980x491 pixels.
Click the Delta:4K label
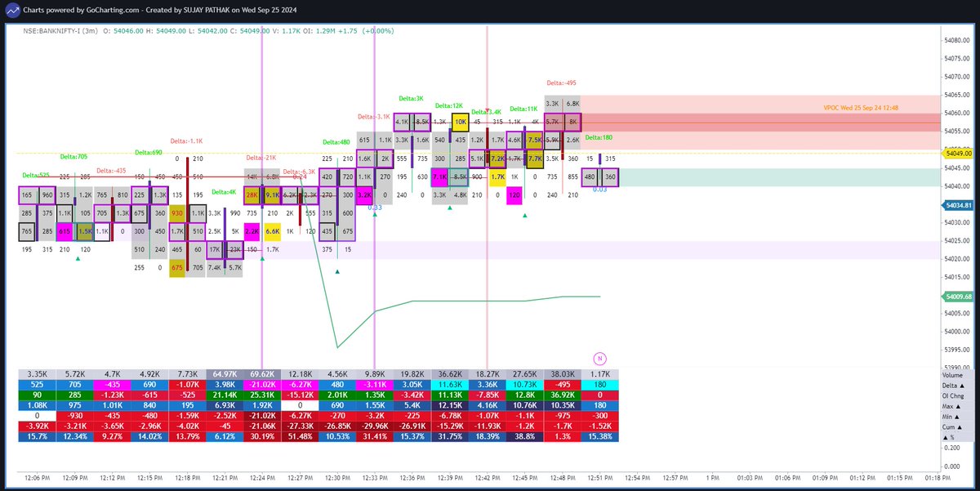click(222, 192)
